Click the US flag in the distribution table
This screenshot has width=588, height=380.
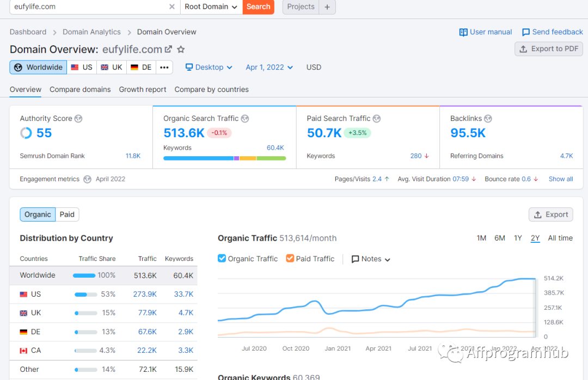click(23, 295)
